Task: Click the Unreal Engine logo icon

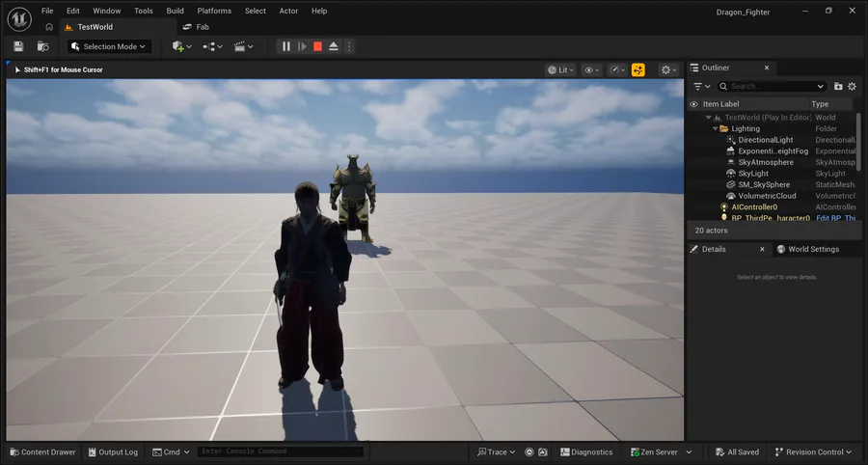Action: (19, 19)
